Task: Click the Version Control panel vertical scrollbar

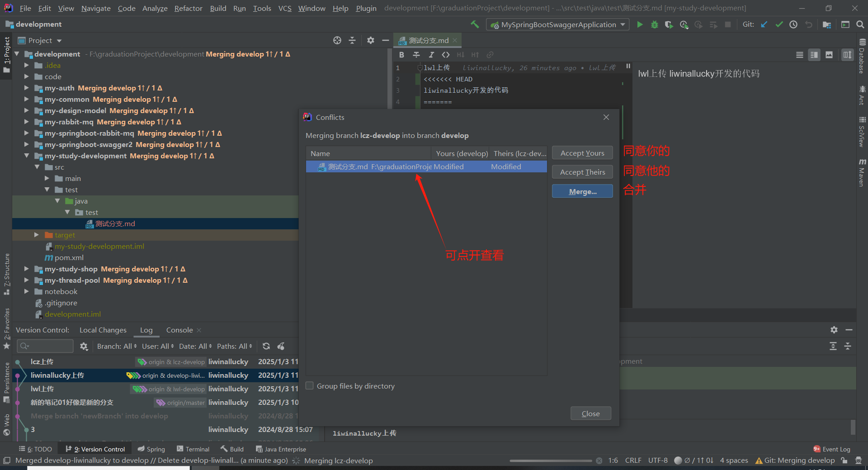Action: click(x=853, y=427)
